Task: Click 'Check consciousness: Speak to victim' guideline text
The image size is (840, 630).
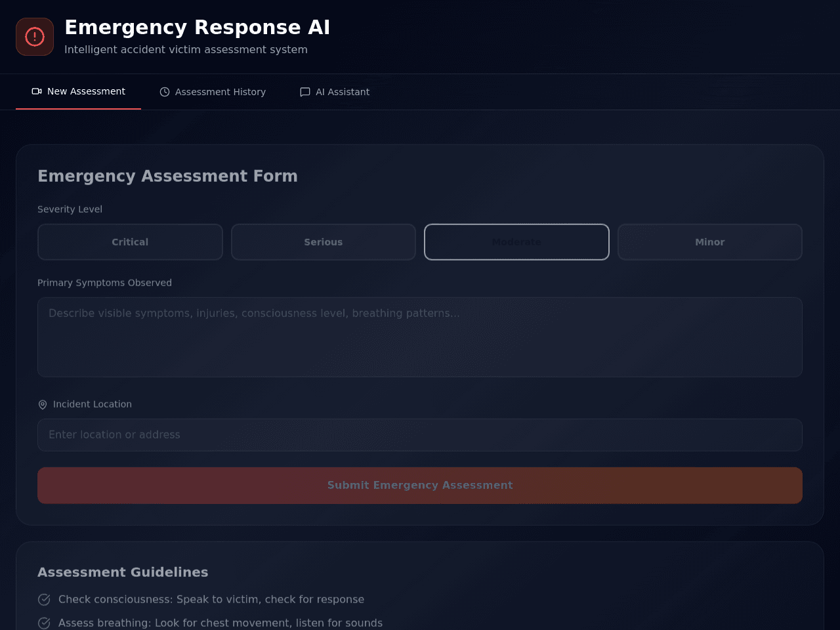Action: coord(211,599)
